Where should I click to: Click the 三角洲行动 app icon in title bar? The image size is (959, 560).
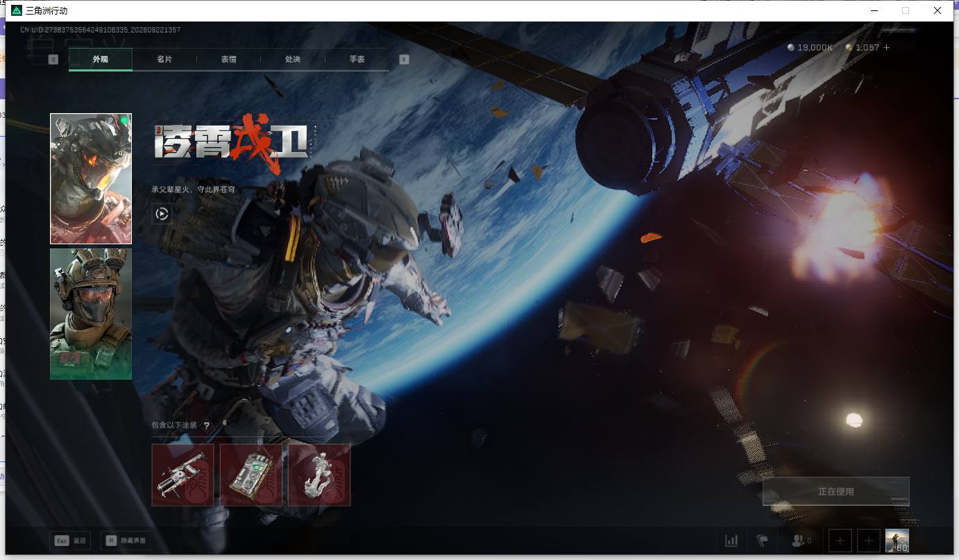(x=17, y=10)
